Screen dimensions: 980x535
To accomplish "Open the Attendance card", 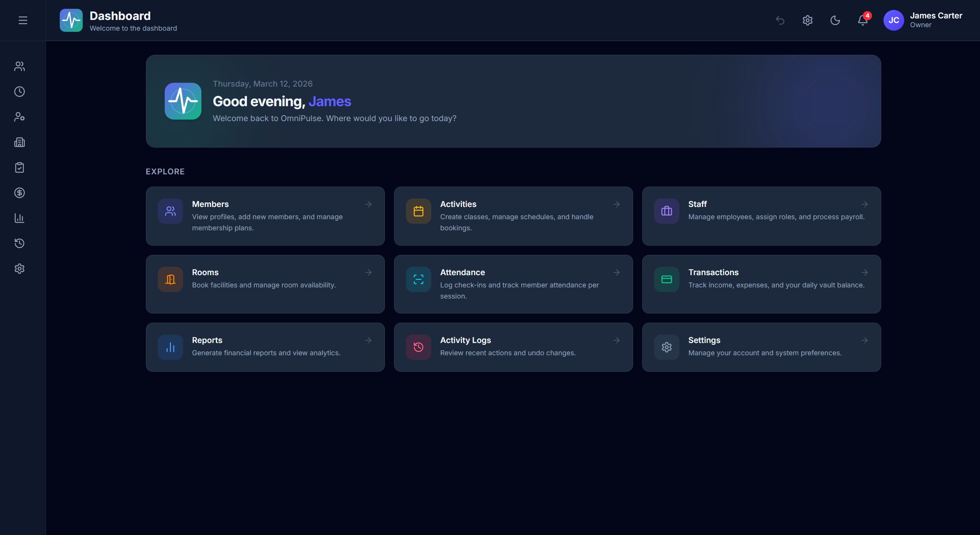I will coord(513,284).
